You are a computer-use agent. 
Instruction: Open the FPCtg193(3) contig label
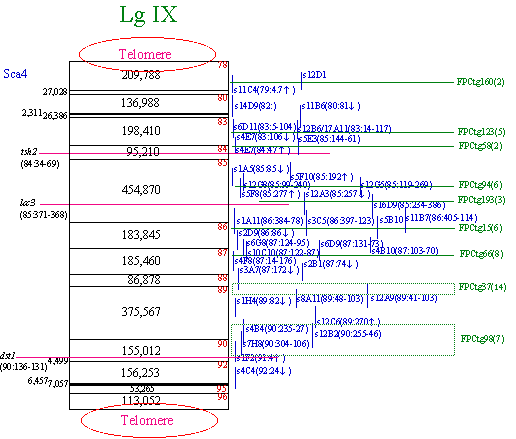481,200
